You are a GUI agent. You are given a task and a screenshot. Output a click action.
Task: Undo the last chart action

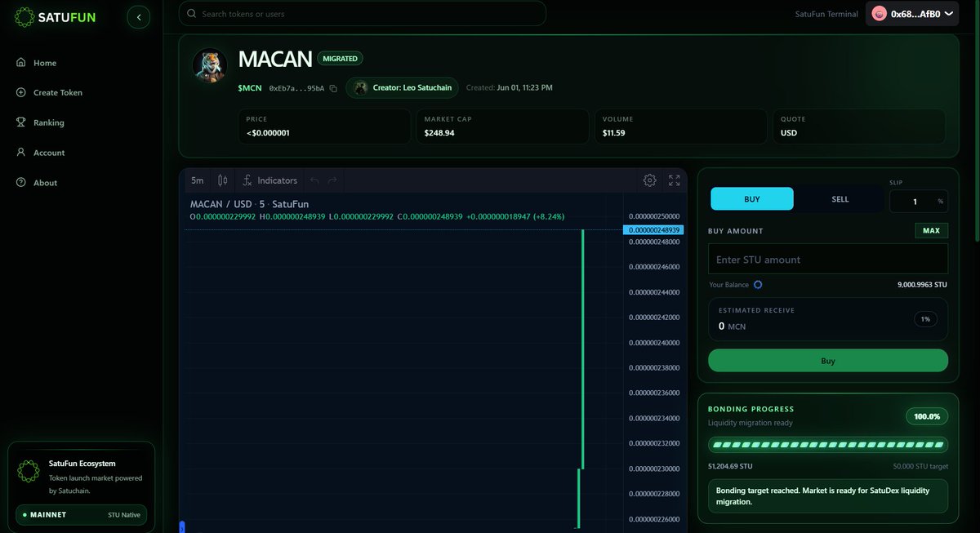click(314, 180)
